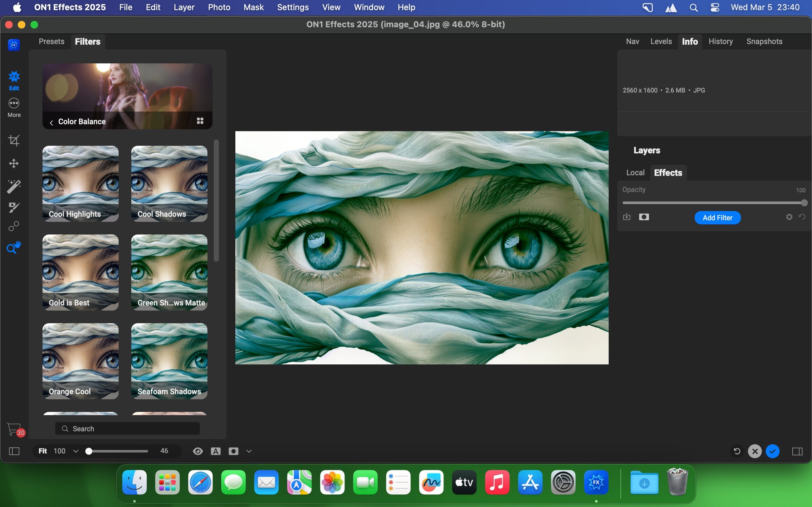Toggle left panel visibility at bottom left
This screenshot has width=812, height=507.
pos(14,451)
